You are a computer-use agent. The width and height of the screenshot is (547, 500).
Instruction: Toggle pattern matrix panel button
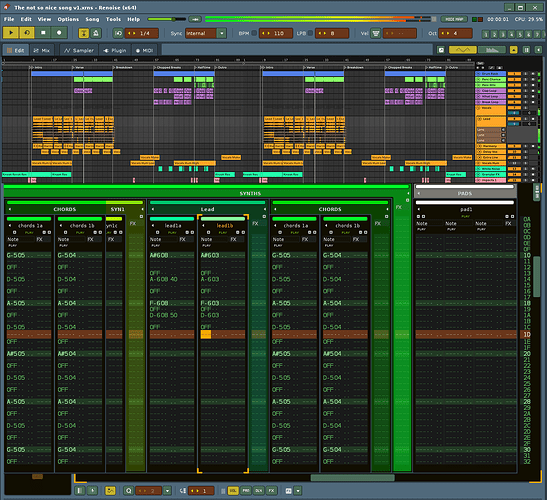click(526, 50)
